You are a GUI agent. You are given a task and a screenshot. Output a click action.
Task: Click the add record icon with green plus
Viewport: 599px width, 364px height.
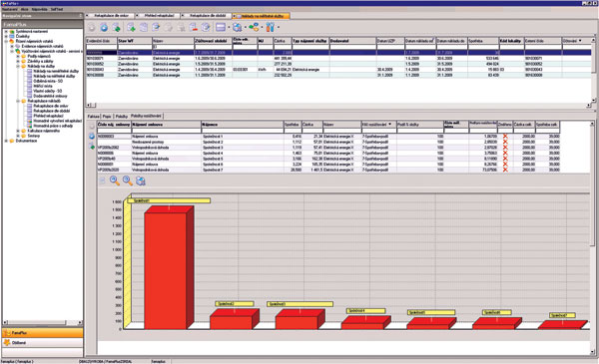[x=131, y=27]
